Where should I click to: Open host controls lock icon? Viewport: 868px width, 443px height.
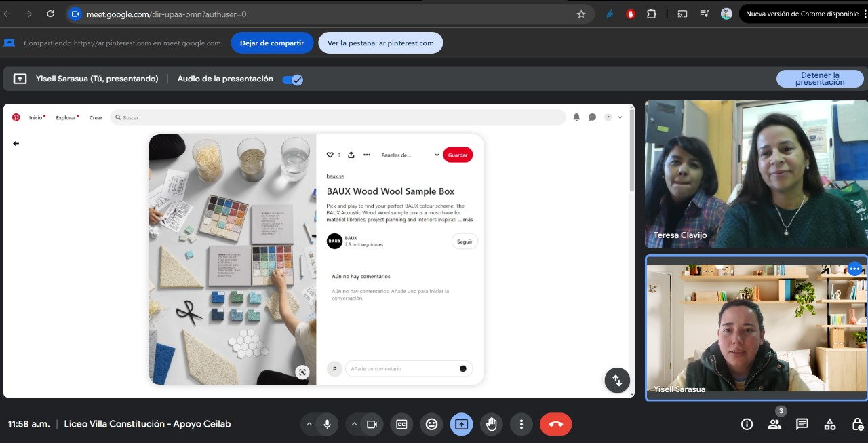pos(857,424)
